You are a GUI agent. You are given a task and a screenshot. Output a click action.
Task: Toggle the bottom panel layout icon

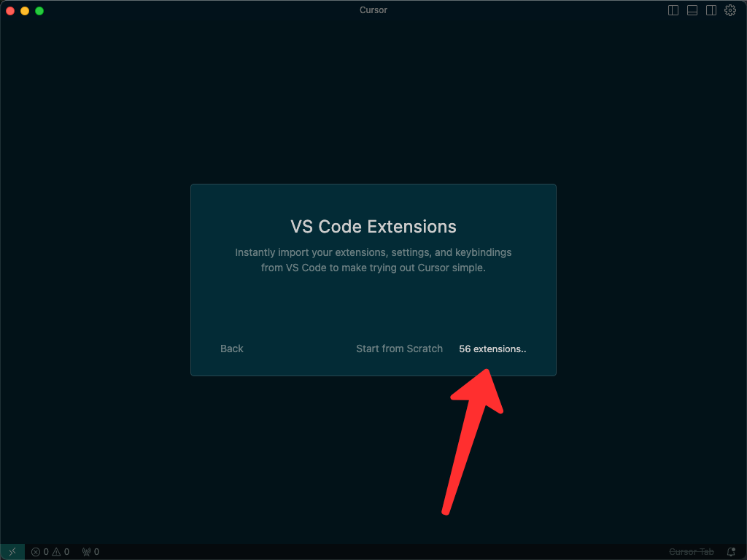click(692, 10)
